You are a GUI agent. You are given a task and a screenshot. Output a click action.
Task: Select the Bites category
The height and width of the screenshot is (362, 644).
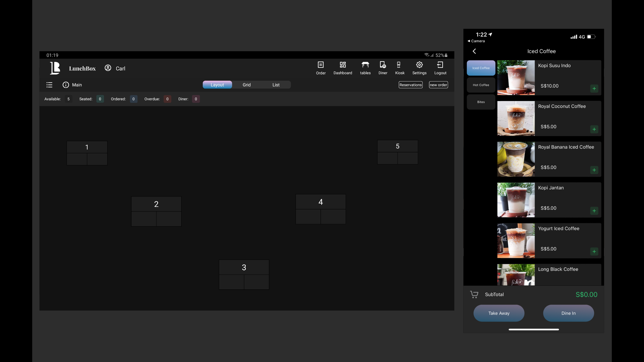[x=481, y=102]
